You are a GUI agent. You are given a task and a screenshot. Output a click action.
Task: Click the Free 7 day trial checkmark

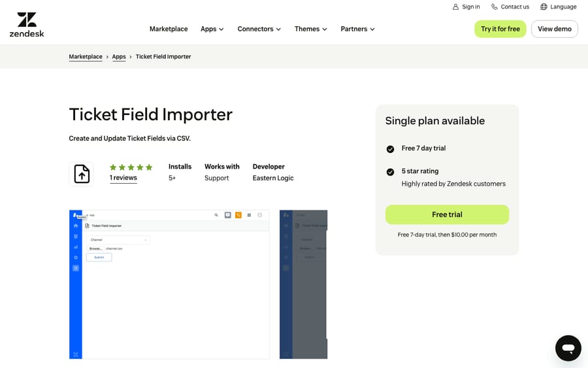[390, 149]
